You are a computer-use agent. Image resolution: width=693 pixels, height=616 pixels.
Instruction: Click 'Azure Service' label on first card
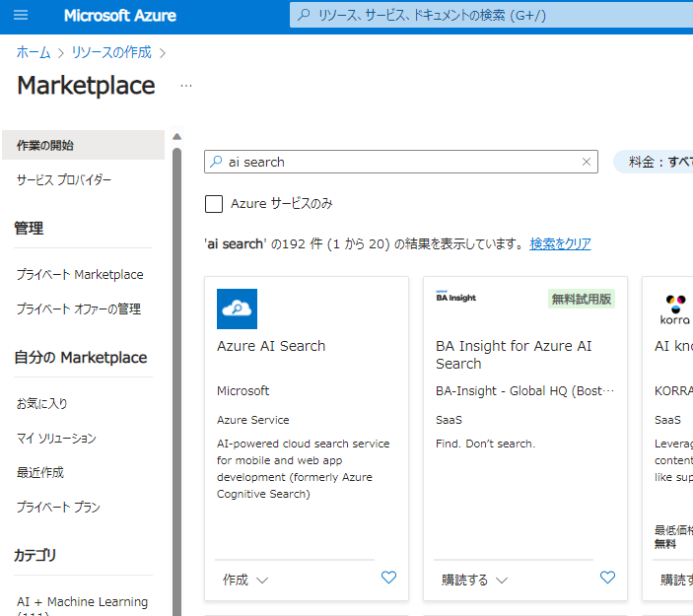(253, 420)
